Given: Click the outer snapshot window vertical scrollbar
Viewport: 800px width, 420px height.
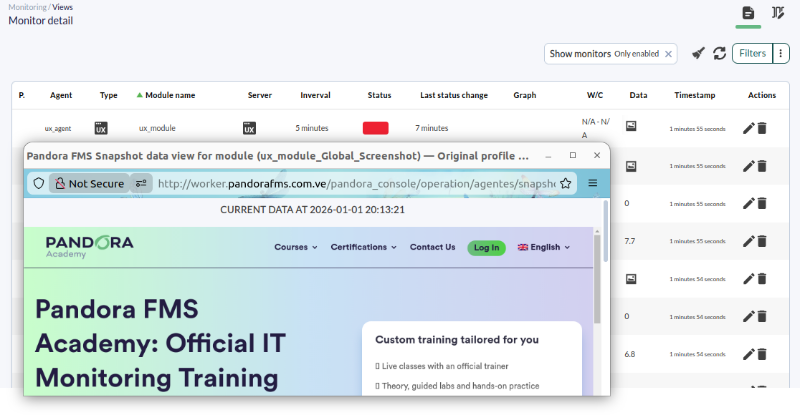Looking at the screenshot, I should pyautogui.click(x=606, y=231).
